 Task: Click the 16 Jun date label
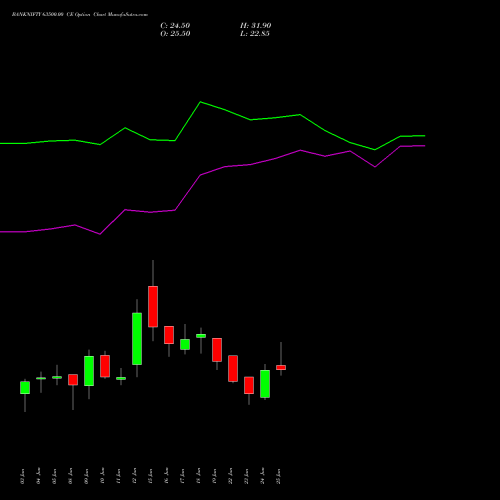click(x=167, y=476)
